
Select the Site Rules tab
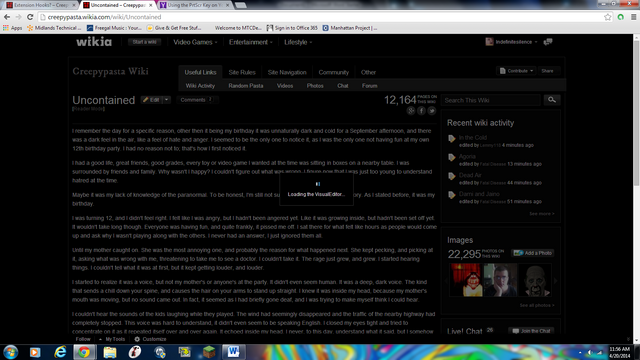(x=242, y=72)
